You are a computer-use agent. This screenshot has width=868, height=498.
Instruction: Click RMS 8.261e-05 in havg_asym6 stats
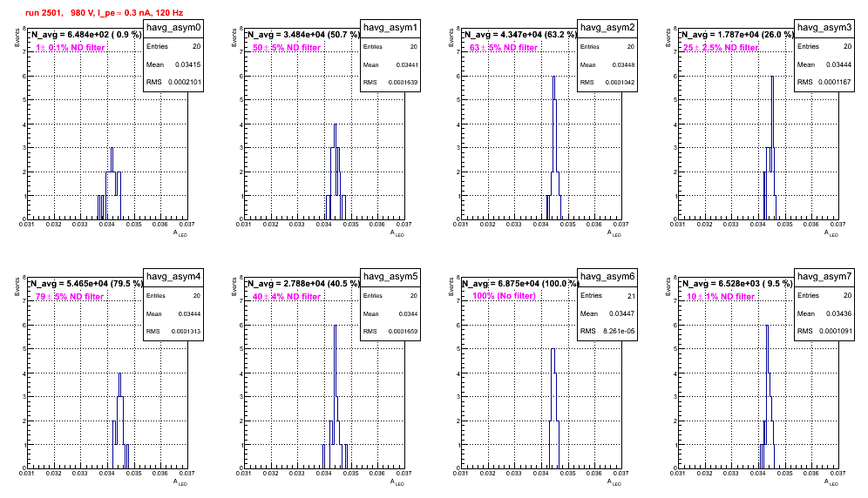(607, 331)
